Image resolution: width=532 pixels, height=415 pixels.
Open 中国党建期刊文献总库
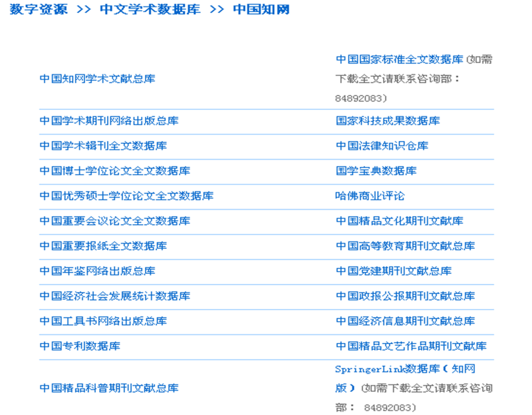(x=394, y=271)
